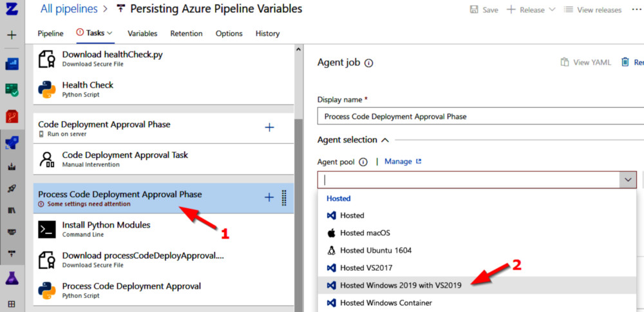Select the Code Deployment Approval Phase job

(164, 128)
